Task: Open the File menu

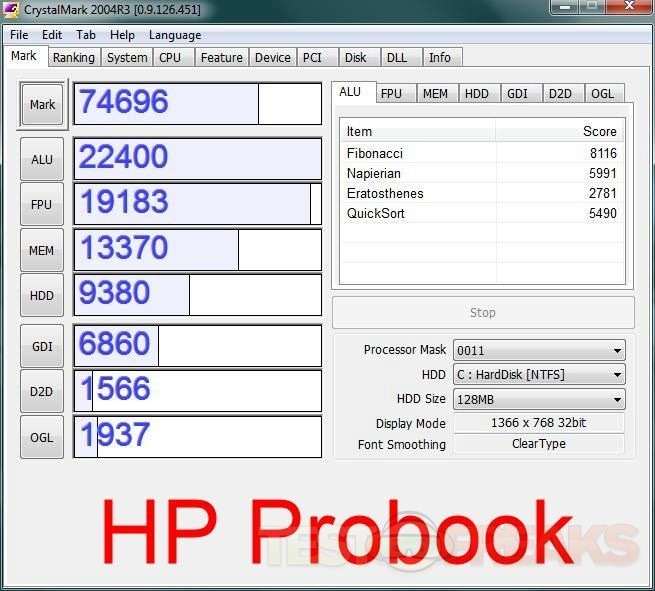Action: 19,35
